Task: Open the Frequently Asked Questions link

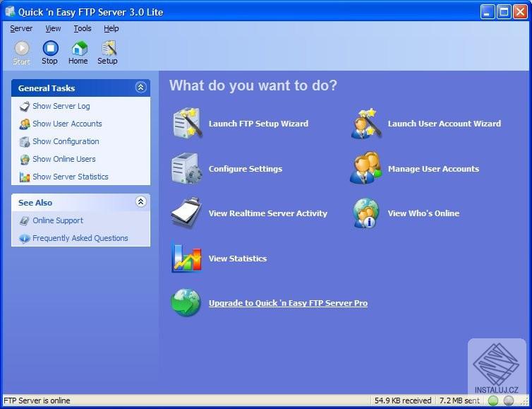Action: (80, 239)
